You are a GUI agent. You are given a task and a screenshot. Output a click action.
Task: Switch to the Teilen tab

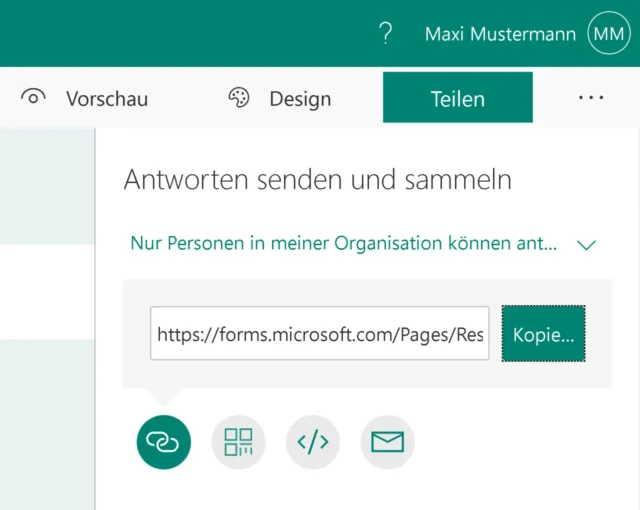(x=457, y=98)
